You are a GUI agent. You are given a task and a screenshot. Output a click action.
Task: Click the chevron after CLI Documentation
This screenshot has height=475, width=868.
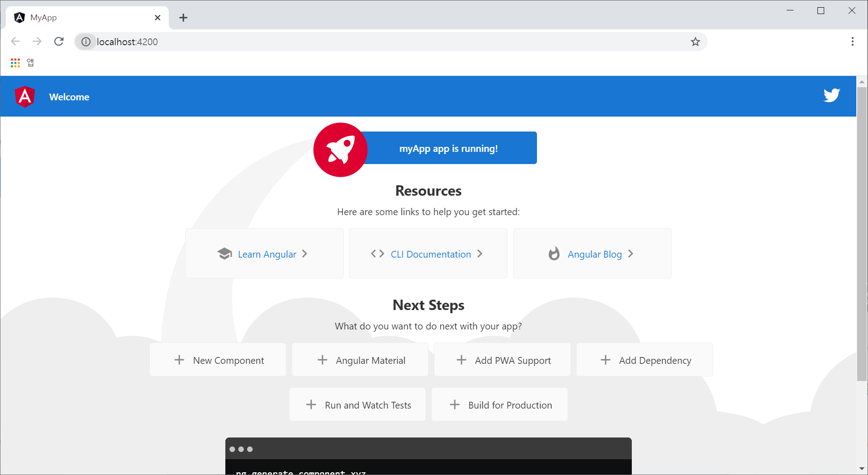click(x=480, y=254)
